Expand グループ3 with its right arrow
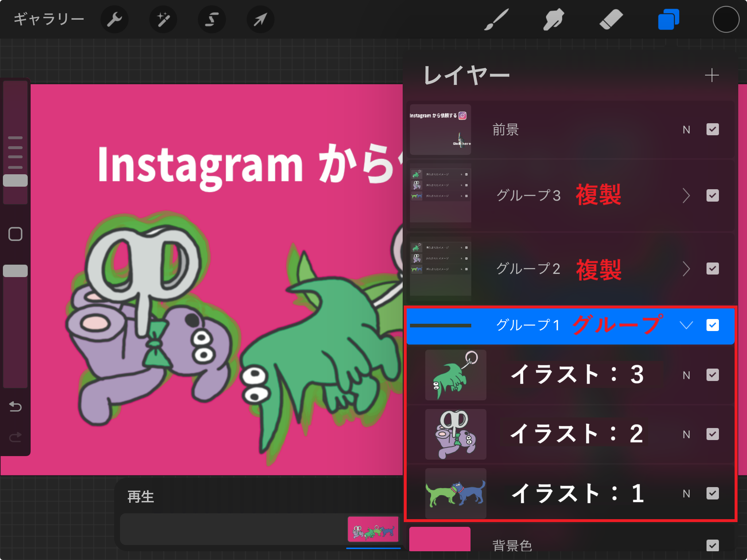The image size is (747, 560). coord(686,196)
